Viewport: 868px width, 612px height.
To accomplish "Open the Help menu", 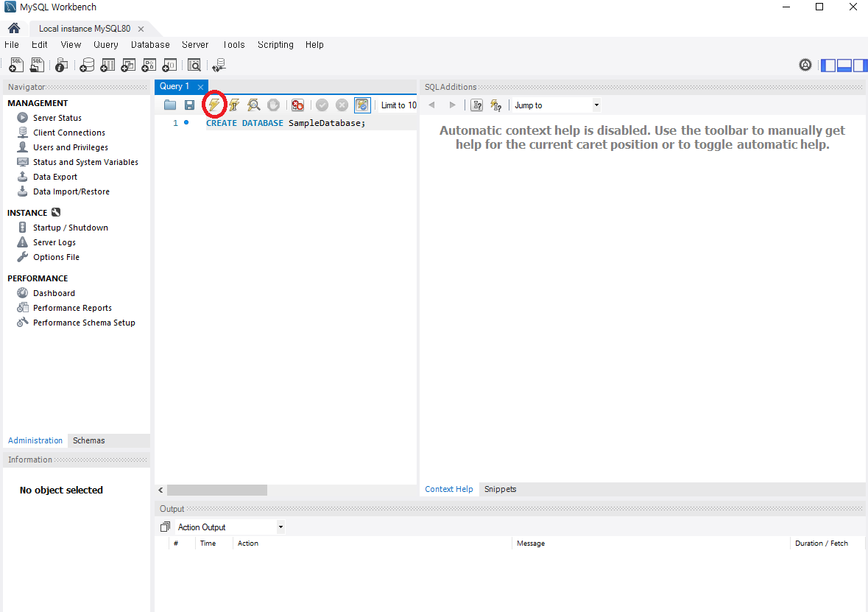I will 314,45.
